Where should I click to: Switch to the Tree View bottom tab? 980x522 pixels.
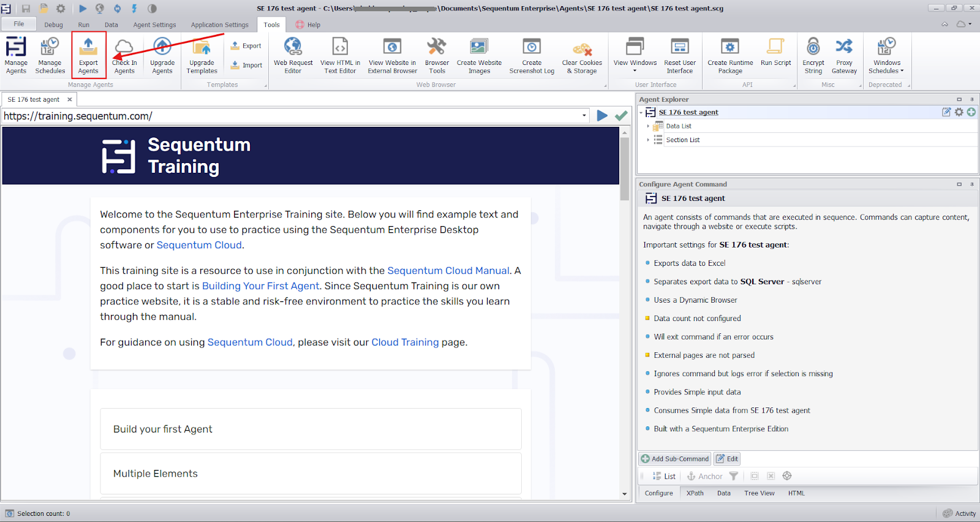point(759,493)
